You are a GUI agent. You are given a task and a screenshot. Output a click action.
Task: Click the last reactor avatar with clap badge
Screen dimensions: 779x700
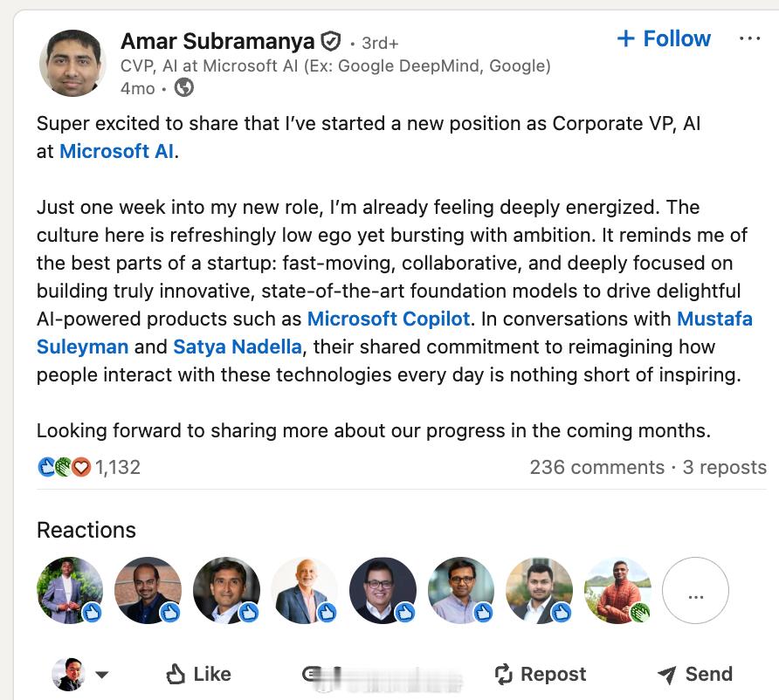617,591
